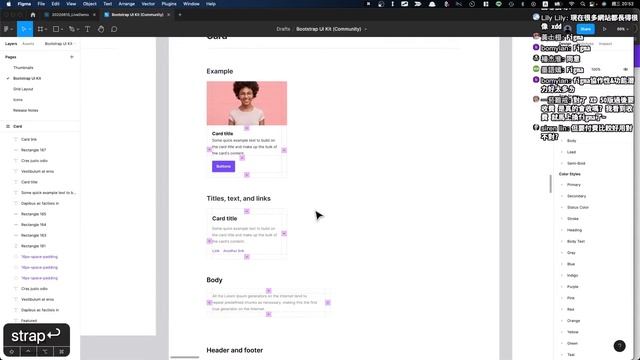
Task: Select the Grid Layout page
Action: click(23, 89)
